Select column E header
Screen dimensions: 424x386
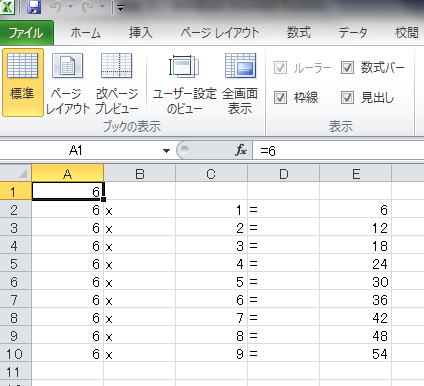pyautogui.click(x=356, y=174)
